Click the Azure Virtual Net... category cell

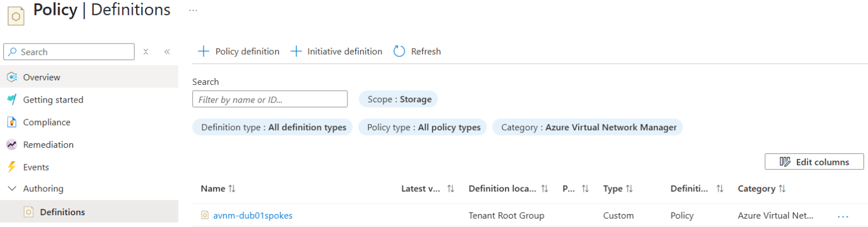pos(776,216)
